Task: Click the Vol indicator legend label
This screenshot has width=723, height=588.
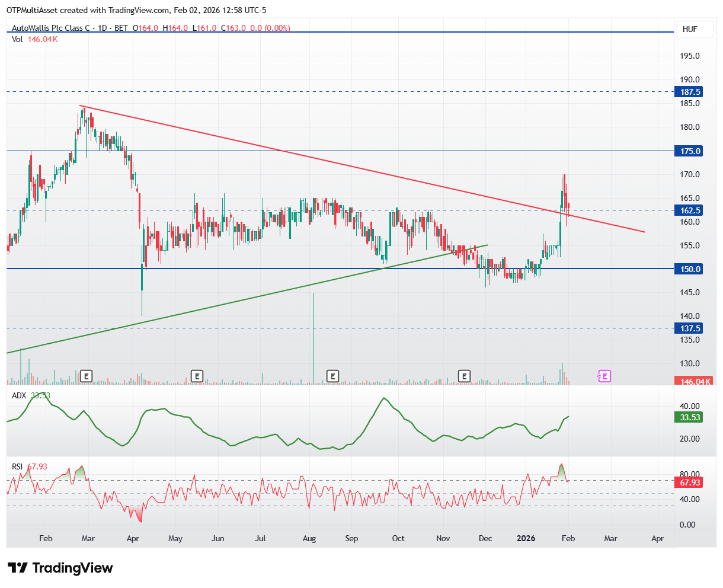Action: point(18,39)
